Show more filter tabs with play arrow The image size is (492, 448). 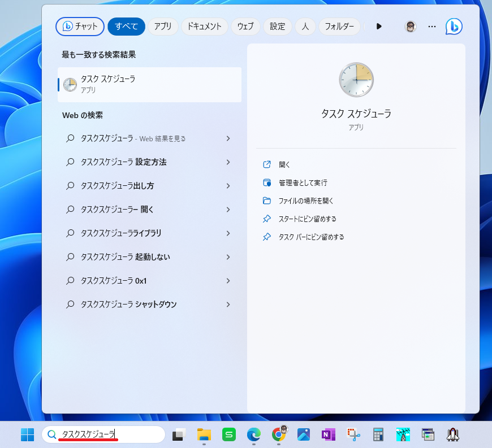(379, 27)
